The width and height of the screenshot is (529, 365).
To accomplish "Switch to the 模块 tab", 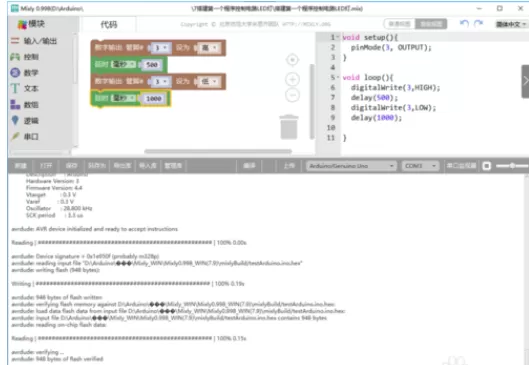I will 32,24.
